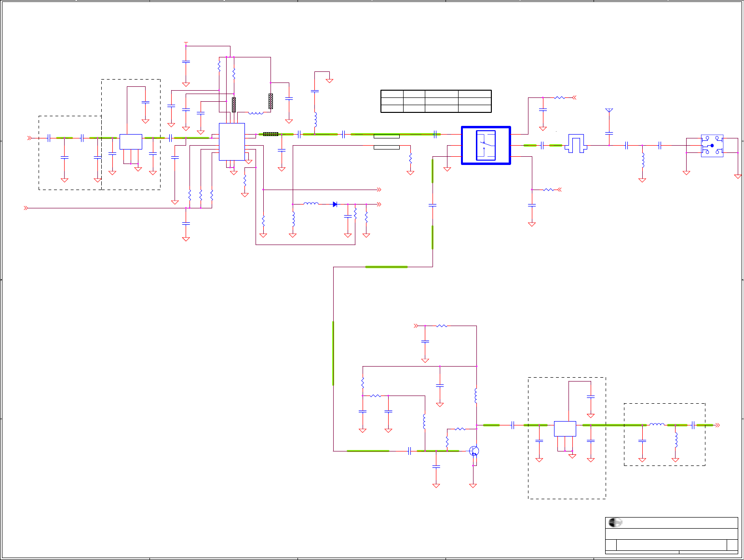Select the hatched ferrite bead on horizontal trace
The image size is (744, 560).
[271, 134]
